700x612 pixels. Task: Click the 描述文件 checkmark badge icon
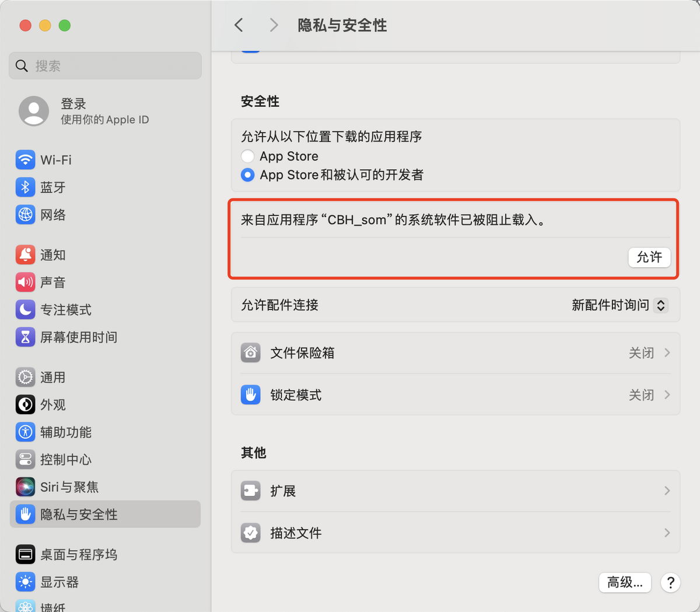[251, 533]
